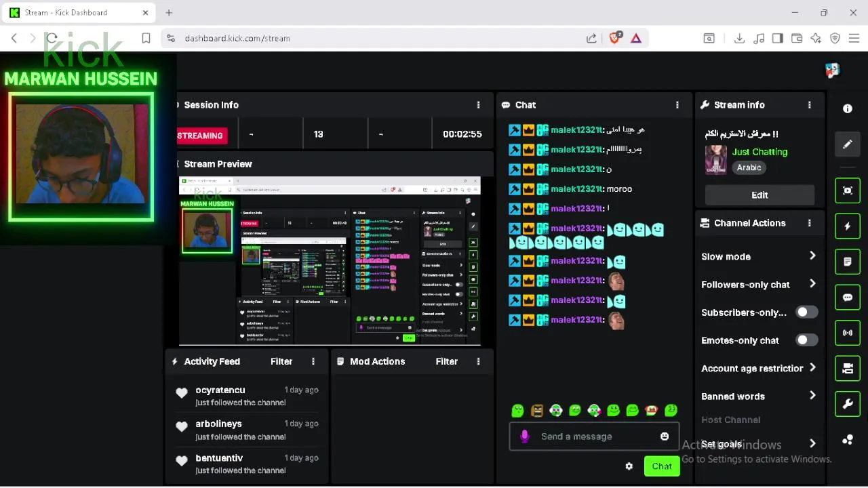Click the Brave Shields lion icon

click(615, 38)
